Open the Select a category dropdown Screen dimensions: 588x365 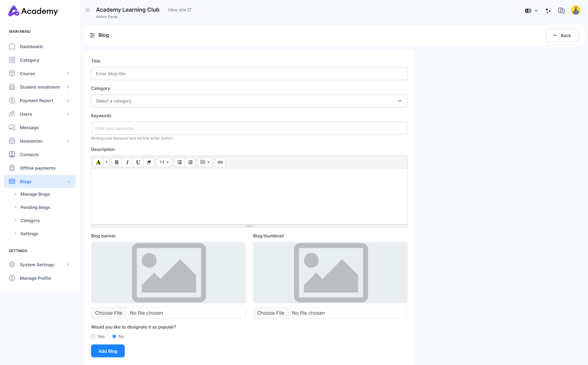point(249,101)
